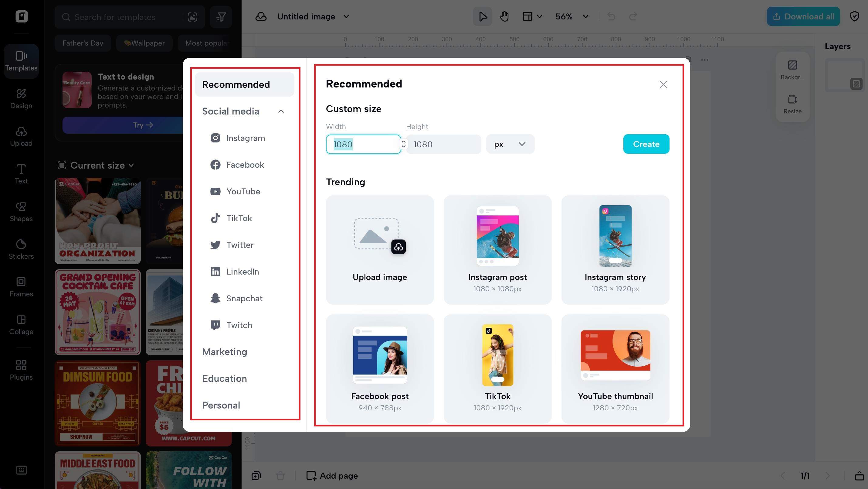Choose the TikTok size card
Image resolution: width=868 pixels, height=489 pixels.
[x=497, y=369]
